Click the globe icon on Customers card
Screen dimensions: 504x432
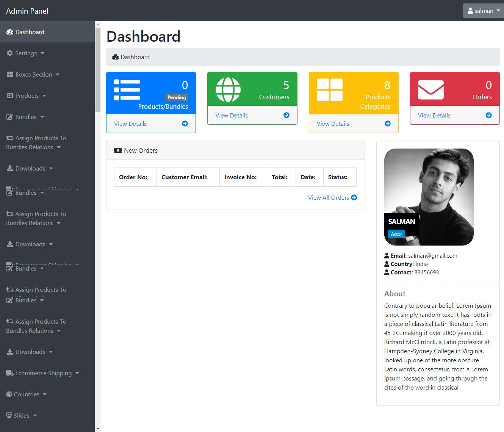click(228, 90)
